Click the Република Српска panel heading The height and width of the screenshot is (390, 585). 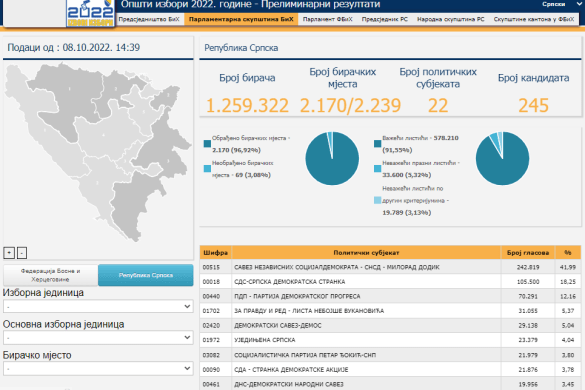coord(241,48)
